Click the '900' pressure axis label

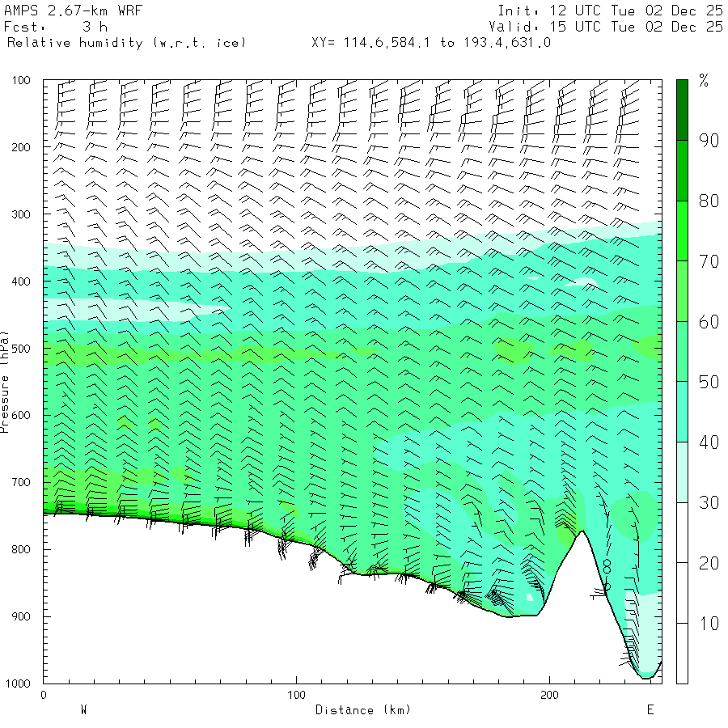(21, 616)
